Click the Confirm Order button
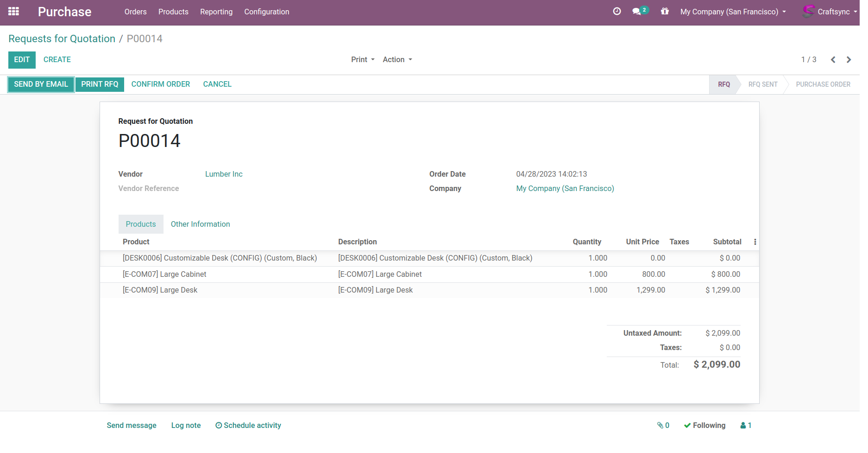Image resolution: width=868 pixels, height=453 pixels. (161, 84)
